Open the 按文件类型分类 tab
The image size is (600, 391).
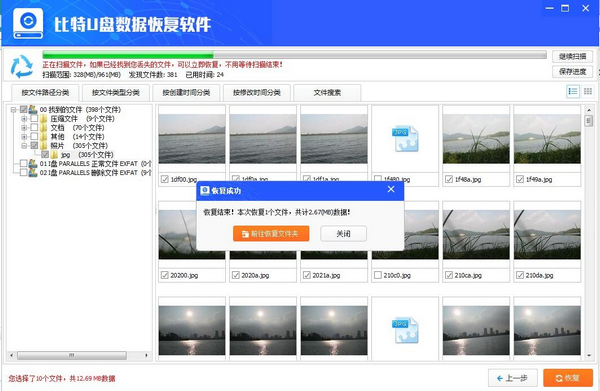click(116, 93)
